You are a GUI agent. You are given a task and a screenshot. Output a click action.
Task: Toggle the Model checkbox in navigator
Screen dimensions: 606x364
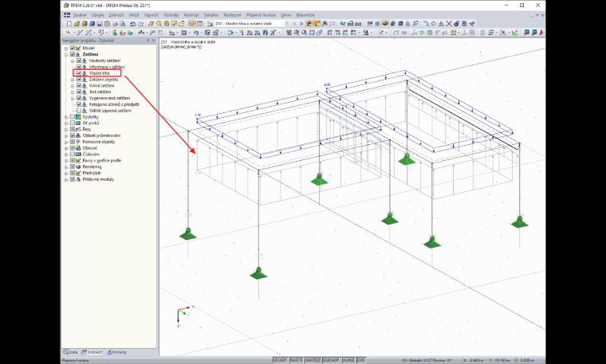[x=73, y=49]
